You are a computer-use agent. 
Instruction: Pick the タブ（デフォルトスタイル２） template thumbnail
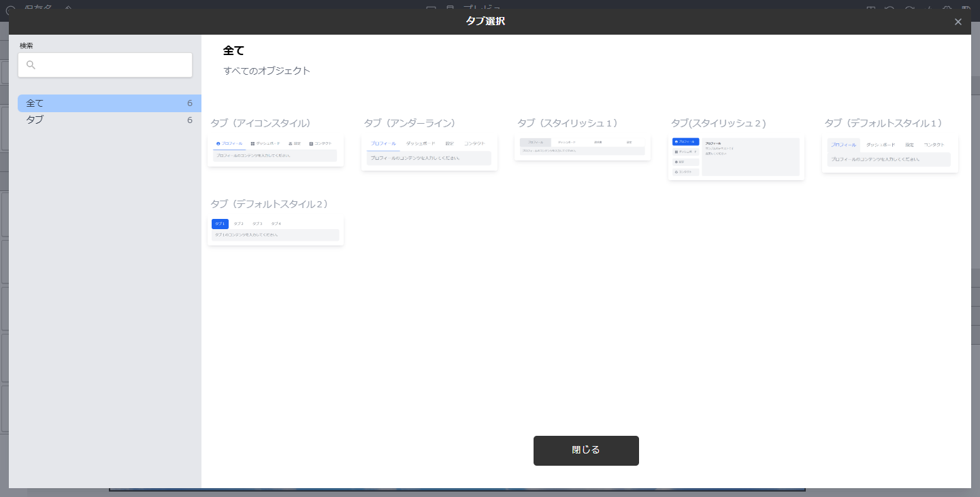(275, 231)
